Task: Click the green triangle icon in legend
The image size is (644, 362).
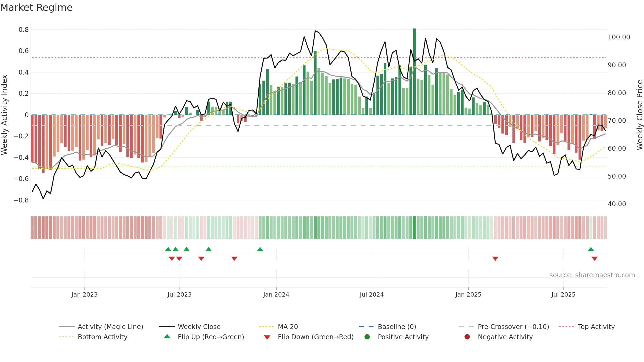Action: coord(167,336)
